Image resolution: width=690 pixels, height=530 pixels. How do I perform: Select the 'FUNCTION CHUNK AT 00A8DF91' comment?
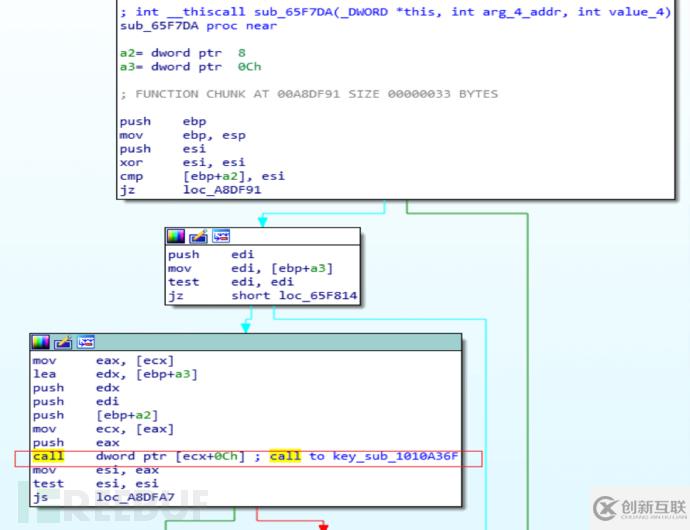[309, 94]
